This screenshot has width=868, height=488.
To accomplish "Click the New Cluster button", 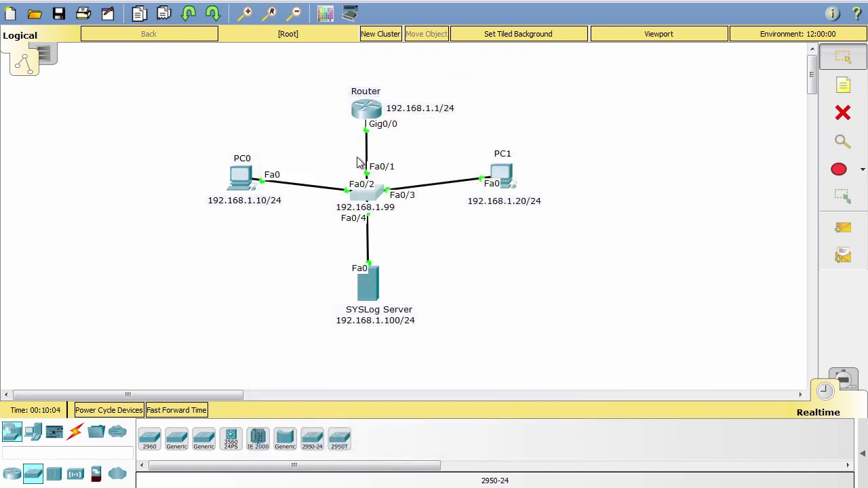I will coord(380,34).
